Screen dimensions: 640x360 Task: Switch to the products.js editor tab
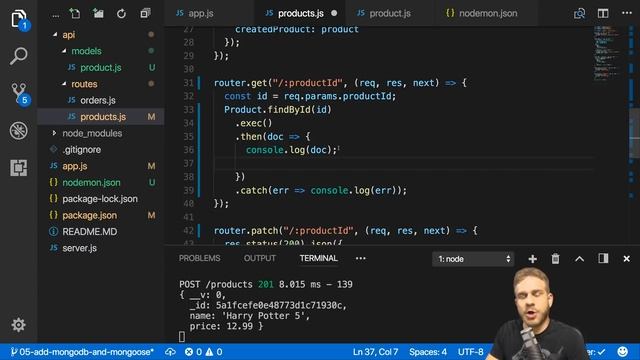(300, 13)
